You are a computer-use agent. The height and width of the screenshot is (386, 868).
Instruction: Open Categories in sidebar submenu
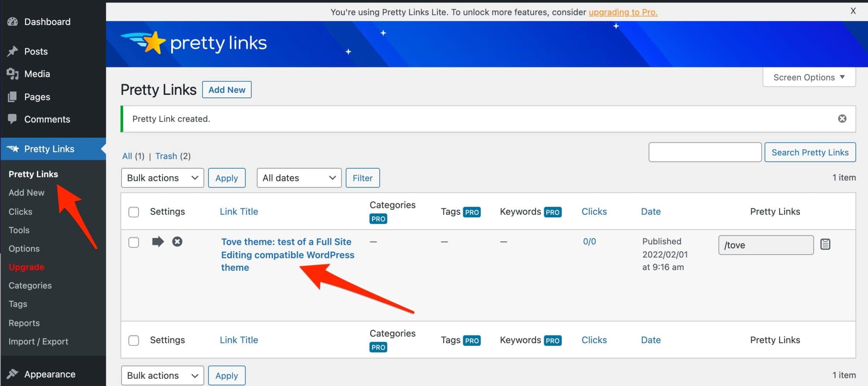[x=30, y=286]
